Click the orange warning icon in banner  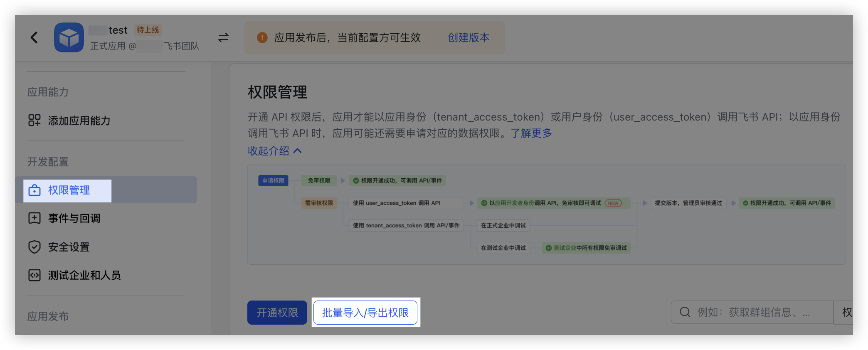coord(262,38)
